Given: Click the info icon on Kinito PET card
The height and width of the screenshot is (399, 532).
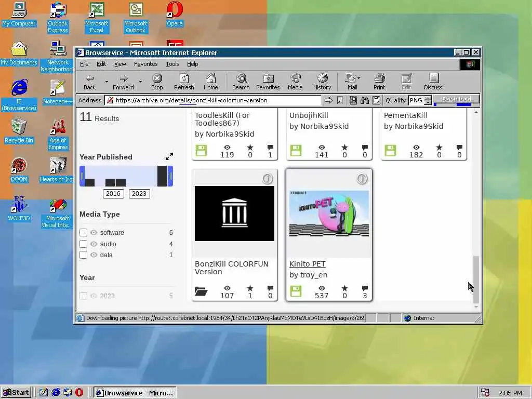Looking at the screenshot, I should pos(362,179).
